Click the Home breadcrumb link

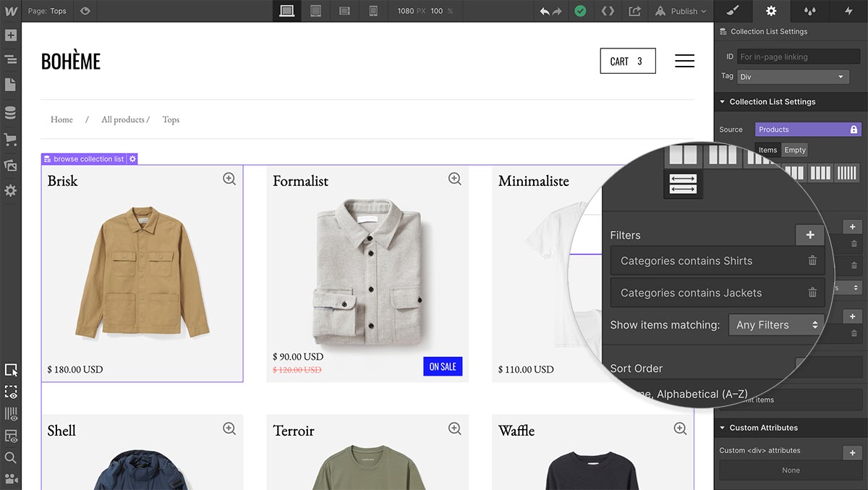click(61, 119)
